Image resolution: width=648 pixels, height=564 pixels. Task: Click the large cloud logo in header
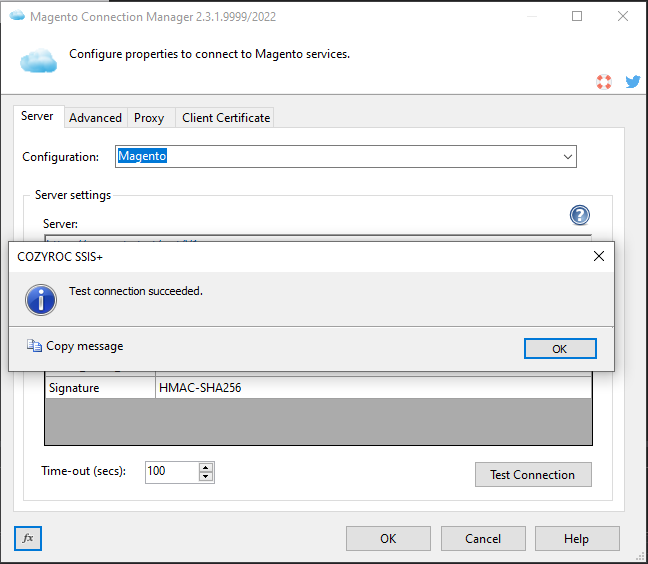pyautogui.click(x=38, y=60)
